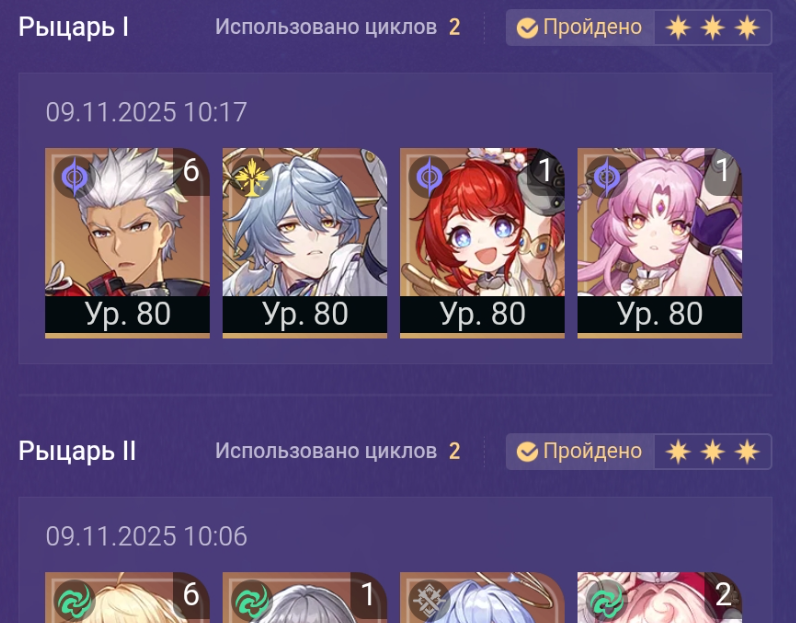Click the green wind icon on blonde character
796x623 pixels.
74,601
